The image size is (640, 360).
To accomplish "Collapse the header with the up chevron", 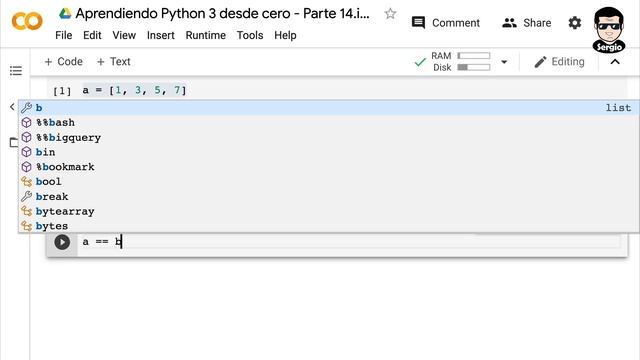I will [x=615, y=62].
